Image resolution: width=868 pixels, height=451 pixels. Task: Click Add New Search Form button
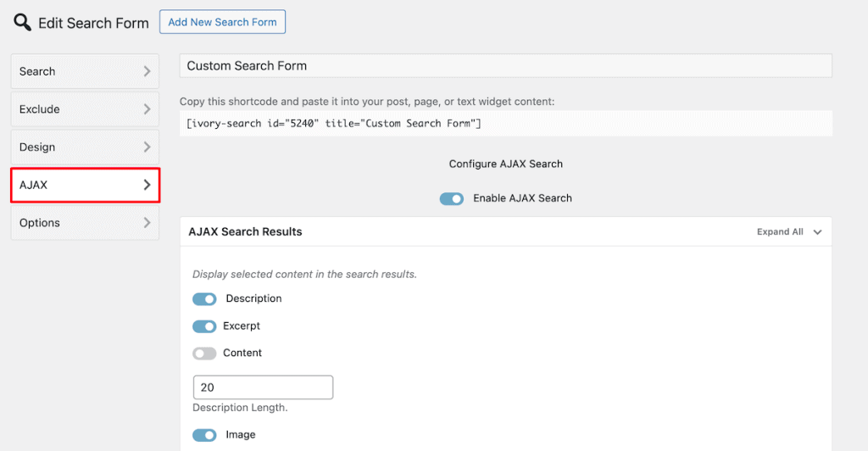(223, 21)
